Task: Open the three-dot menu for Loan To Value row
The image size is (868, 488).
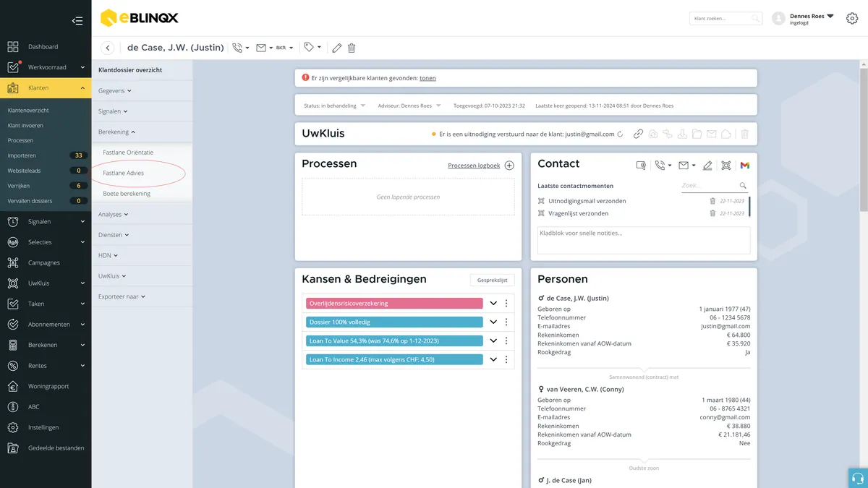Action: pos(506,341)
